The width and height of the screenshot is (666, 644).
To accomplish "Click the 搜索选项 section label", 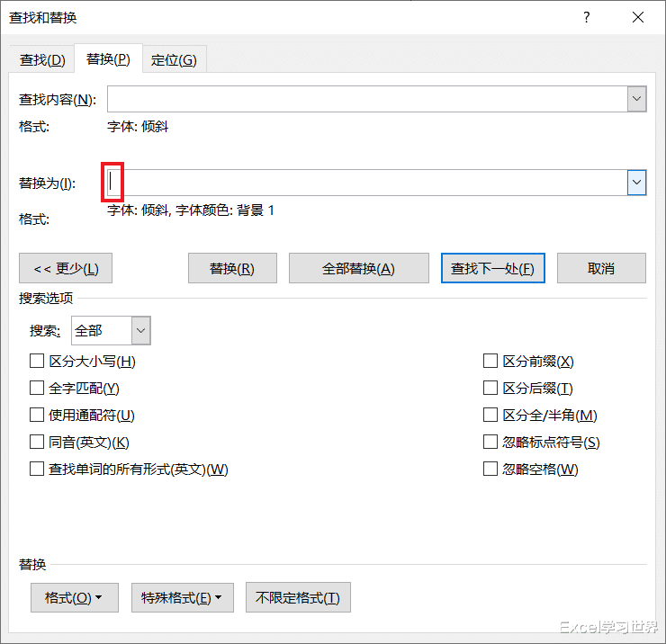I will tap(46, 298).
